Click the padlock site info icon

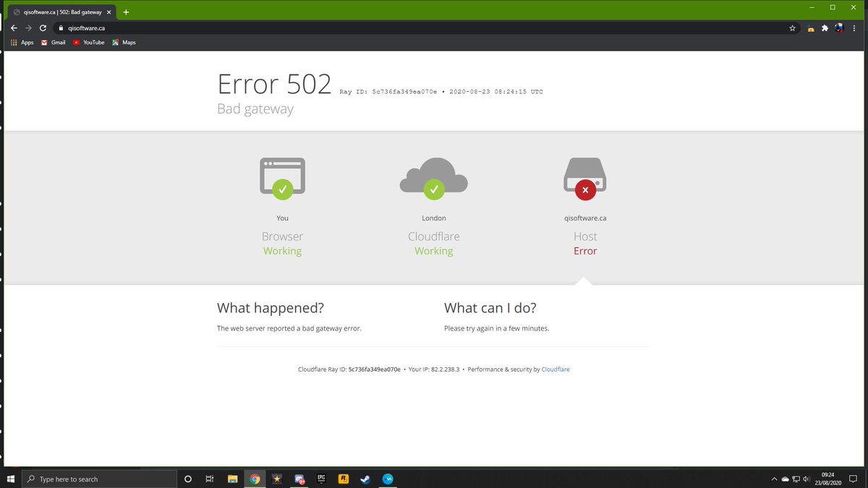point(61,28)
